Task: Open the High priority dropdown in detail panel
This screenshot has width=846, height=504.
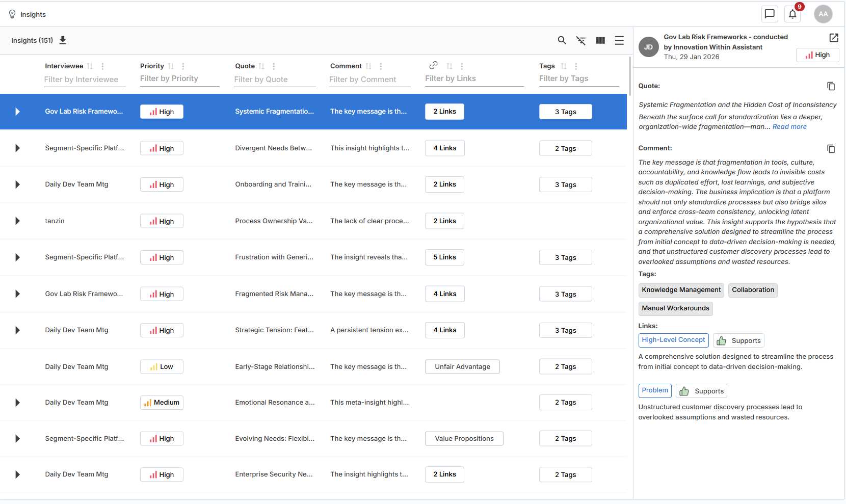Action: coord(817,55)
